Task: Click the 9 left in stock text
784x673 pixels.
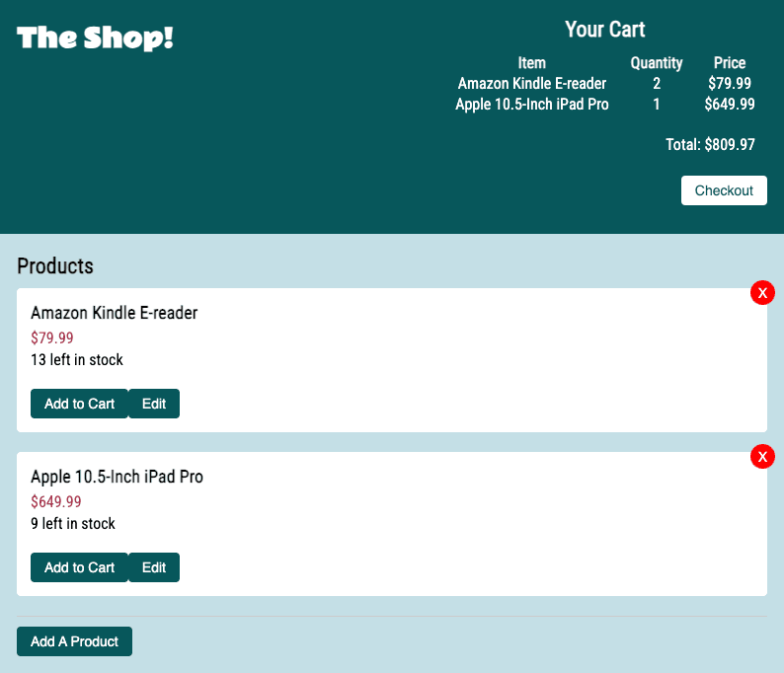Action: 73,524
